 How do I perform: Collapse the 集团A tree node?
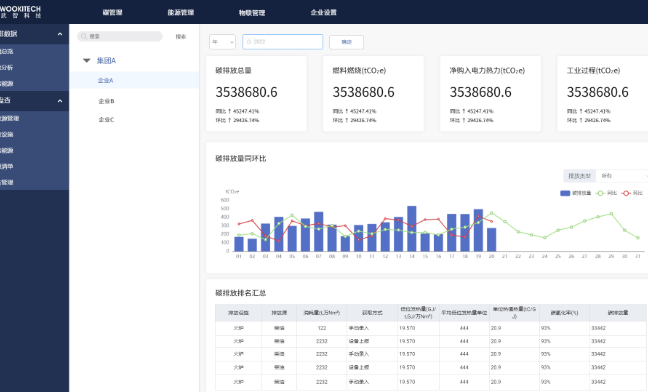point(86,61)
